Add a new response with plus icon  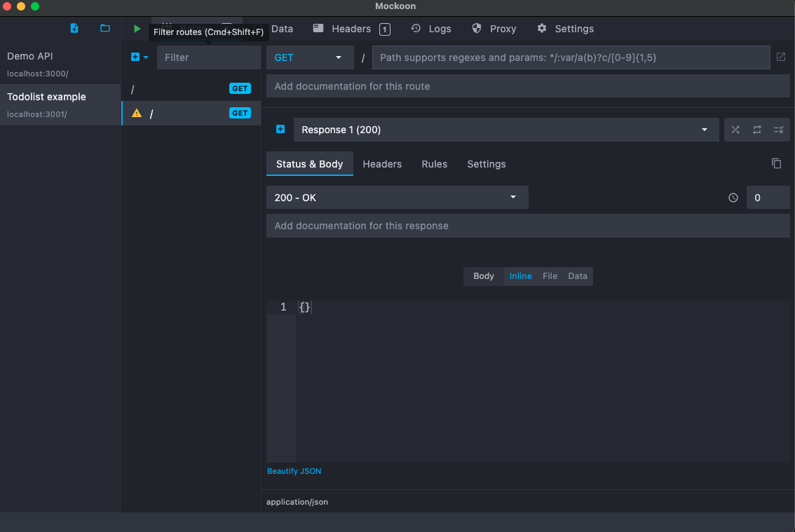(x=280, y=130)
